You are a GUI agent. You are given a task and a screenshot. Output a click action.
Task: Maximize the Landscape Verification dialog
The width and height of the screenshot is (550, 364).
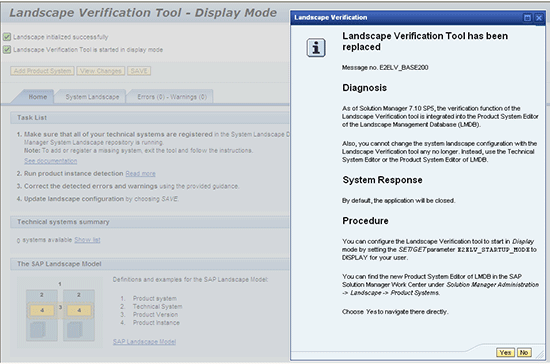click(x=527, y=18)
